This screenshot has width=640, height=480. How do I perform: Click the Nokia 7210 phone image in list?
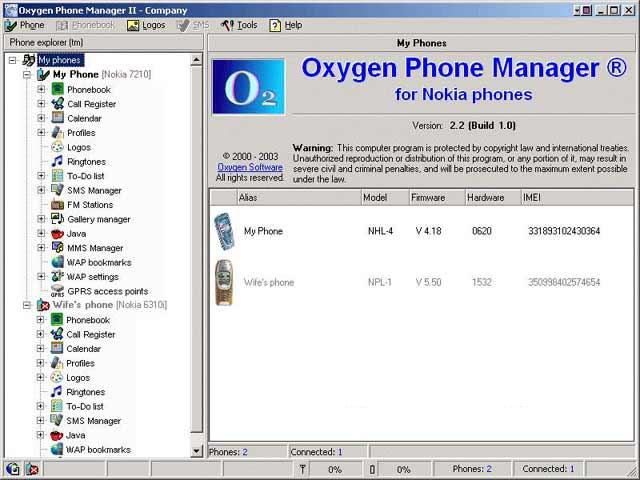click(224, 231)
